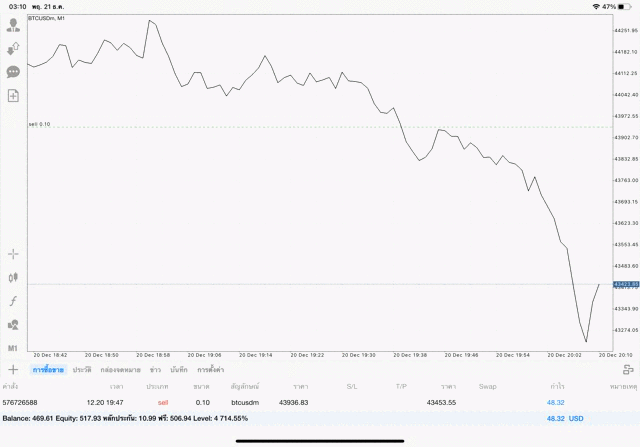Enable the crosshair tool
Screen dimensions: 640x447
[x=13, y=254]
